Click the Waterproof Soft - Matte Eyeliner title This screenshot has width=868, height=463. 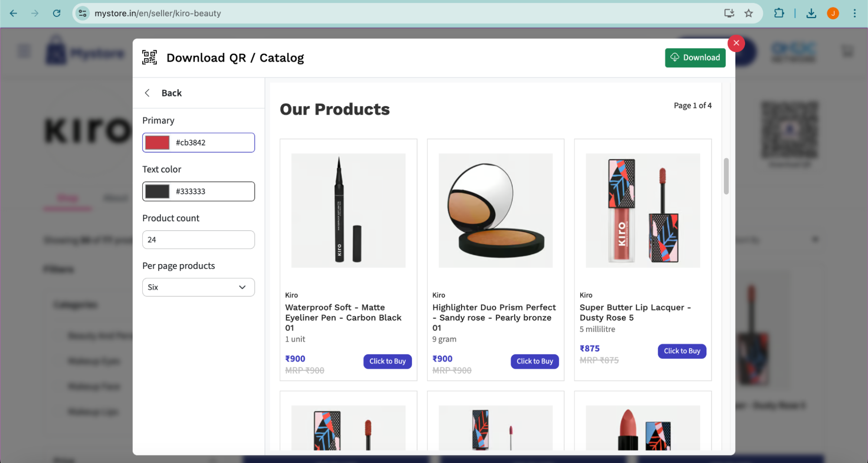(343, 317)
